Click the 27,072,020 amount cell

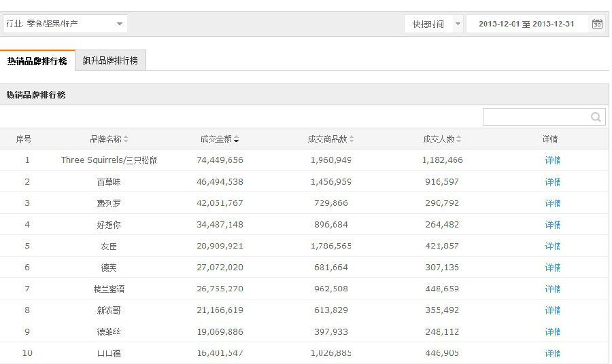[x=220, y=268]
